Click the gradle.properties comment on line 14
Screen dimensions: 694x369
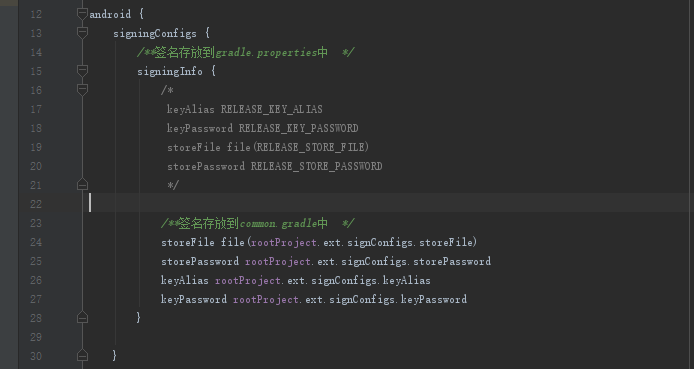coord(266,53)
